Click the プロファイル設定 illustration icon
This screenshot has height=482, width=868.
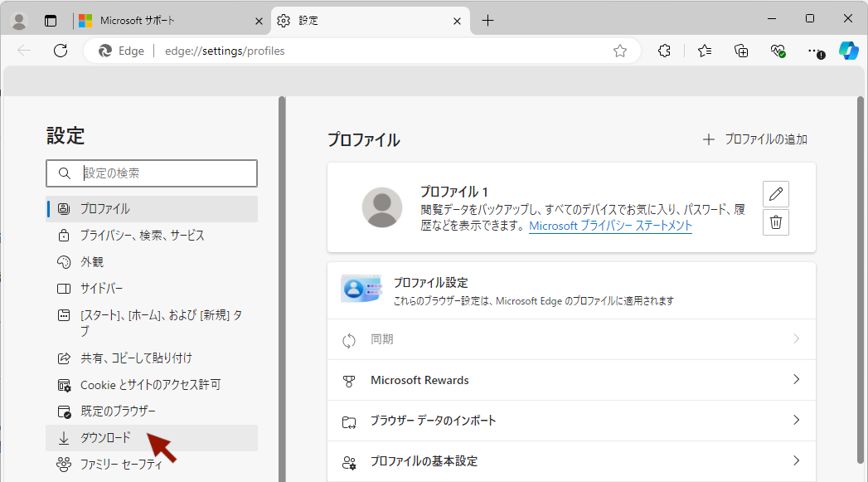[x=361, y=288]
